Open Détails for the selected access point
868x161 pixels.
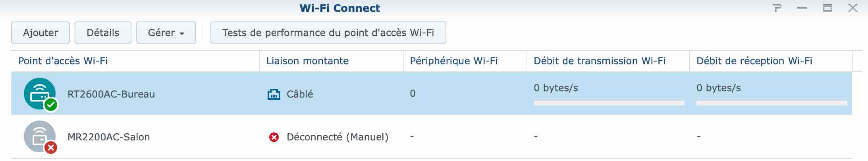click(x=103, y=33)
